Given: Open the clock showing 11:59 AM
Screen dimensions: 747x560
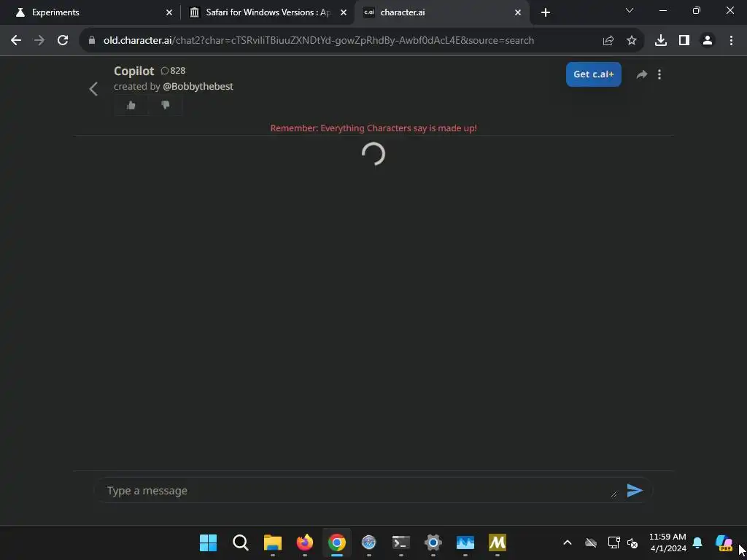Looking at the screenshot, I should [x=667, y=542].
